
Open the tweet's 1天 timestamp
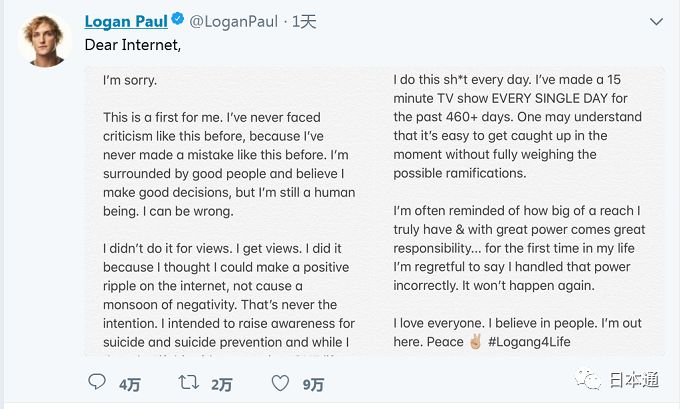pyautogui.click(x=306, y=21)
